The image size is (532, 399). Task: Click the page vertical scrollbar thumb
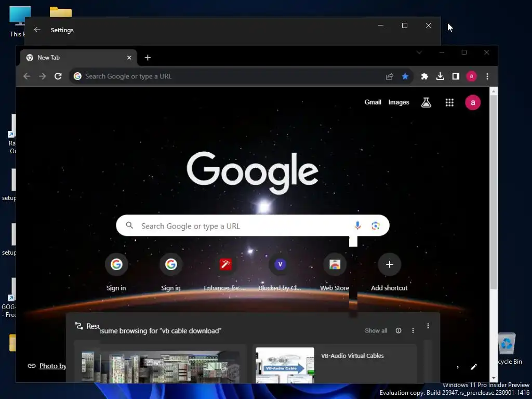pyautogui.click(x=494, y=192)
